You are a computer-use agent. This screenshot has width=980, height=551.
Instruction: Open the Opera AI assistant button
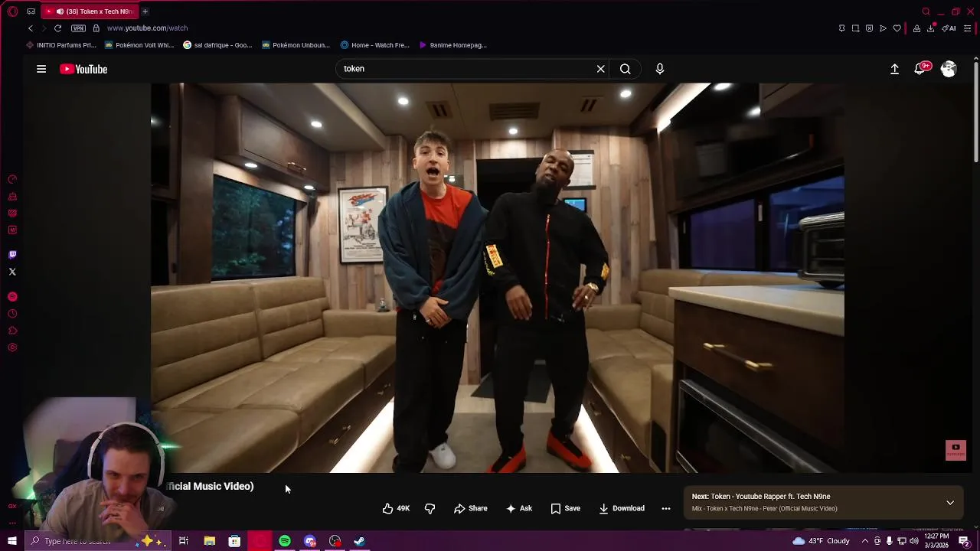click(x=949, y=28)
